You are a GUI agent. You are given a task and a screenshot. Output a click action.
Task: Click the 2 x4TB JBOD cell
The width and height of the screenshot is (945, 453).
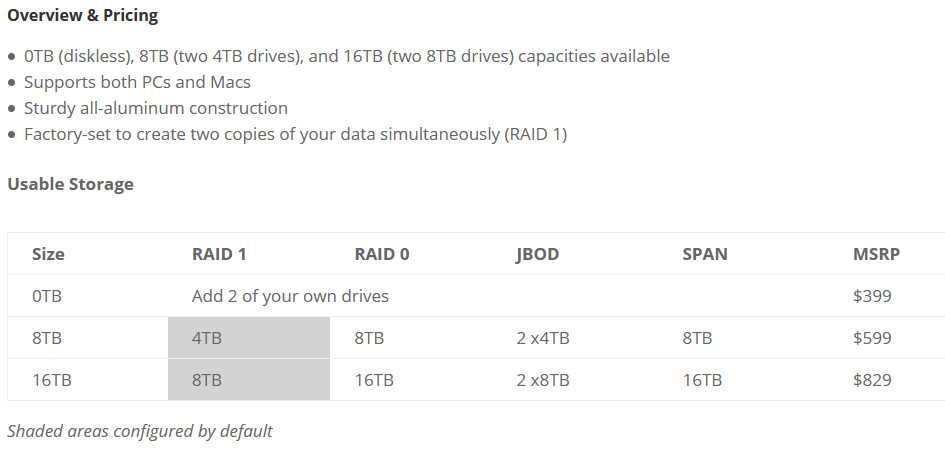click(x=542, y=337)
